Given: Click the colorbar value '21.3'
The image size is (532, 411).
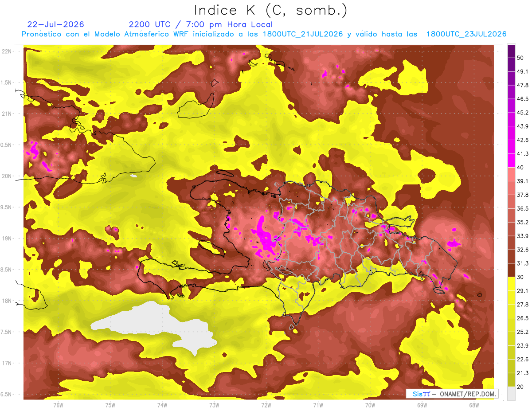Looking at the screenshot, I should pyautogui.click(x=523, y=373).
